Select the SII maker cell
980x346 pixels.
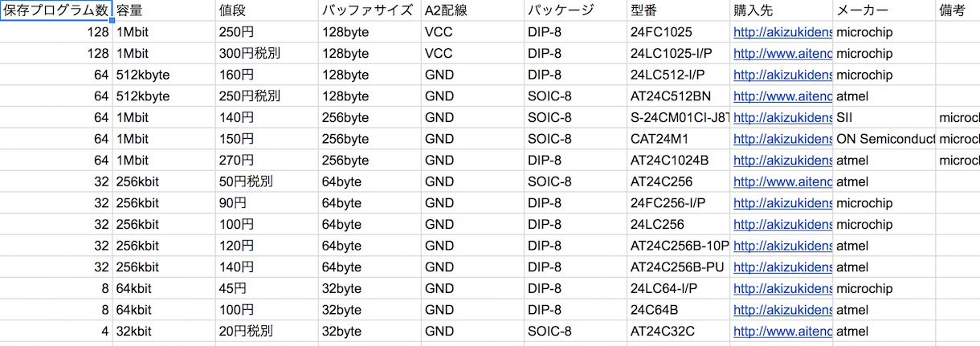tap(884, 118)
